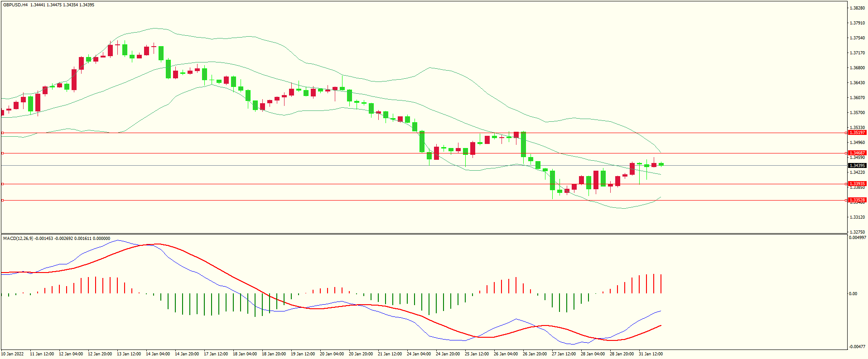
Task: Select the horizontal line at 1.35197
Action: coord(424,133)
